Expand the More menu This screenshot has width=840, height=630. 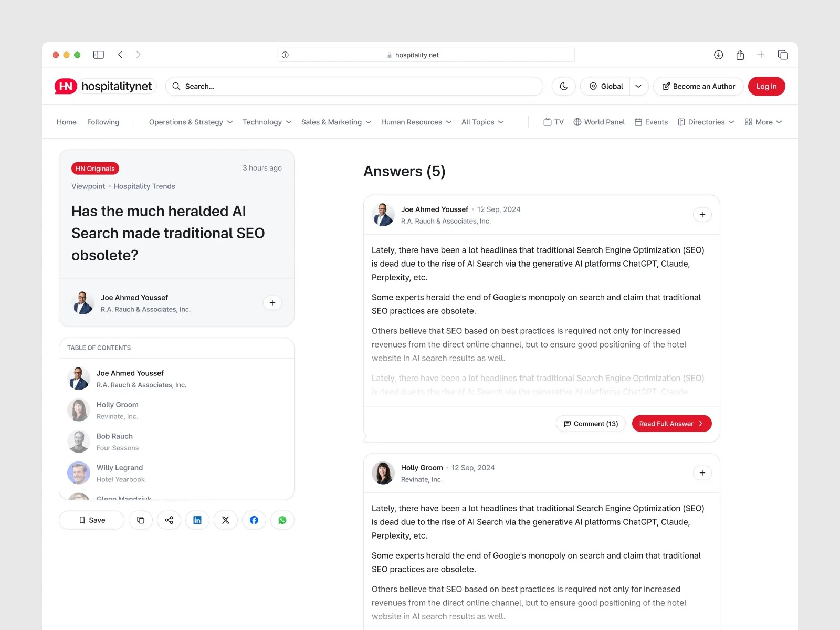(763, 122)
